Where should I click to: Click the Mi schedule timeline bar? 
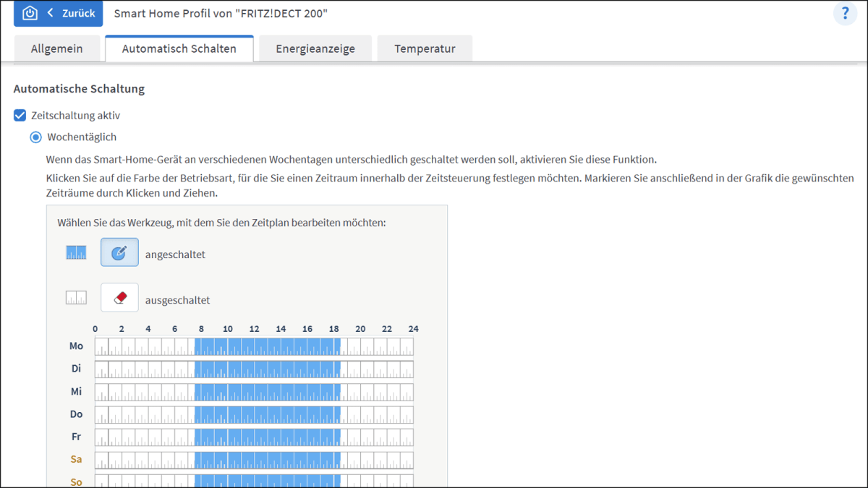[254, 392]
